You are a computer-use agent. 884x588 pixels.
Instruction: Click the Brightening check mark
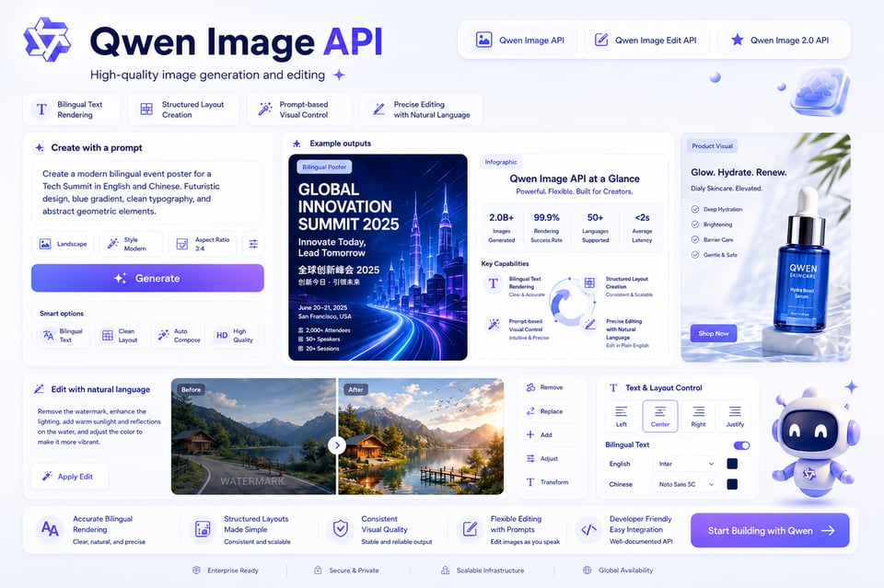[x=695, y=225]
